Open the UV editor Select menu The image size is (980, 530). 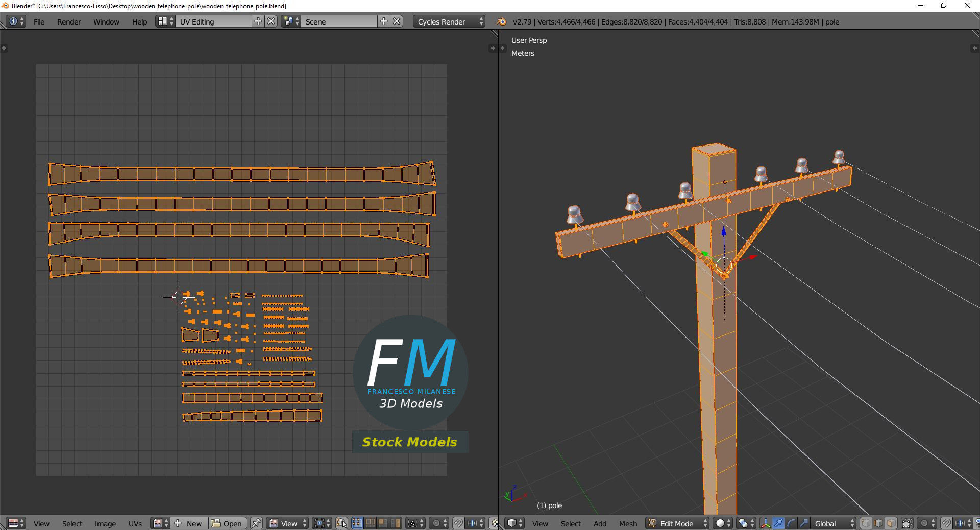[72, 523]
